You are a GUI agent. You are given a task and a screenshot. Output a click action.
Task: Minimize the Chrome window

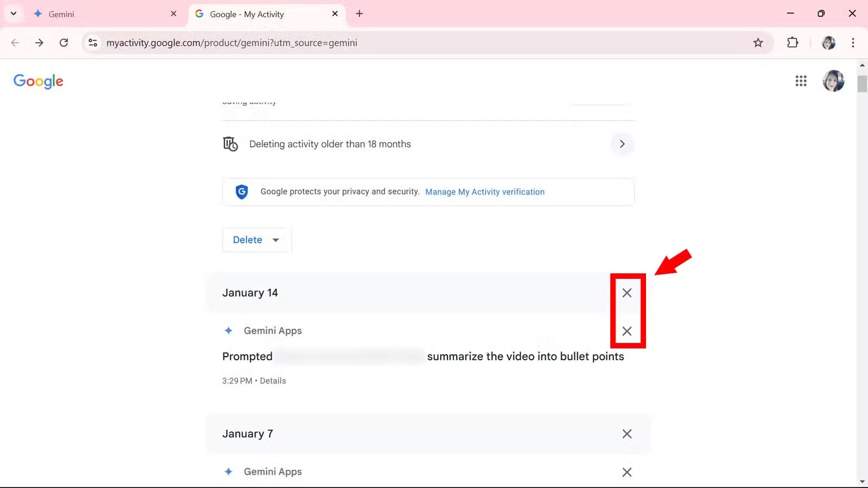tap(790, 14)
